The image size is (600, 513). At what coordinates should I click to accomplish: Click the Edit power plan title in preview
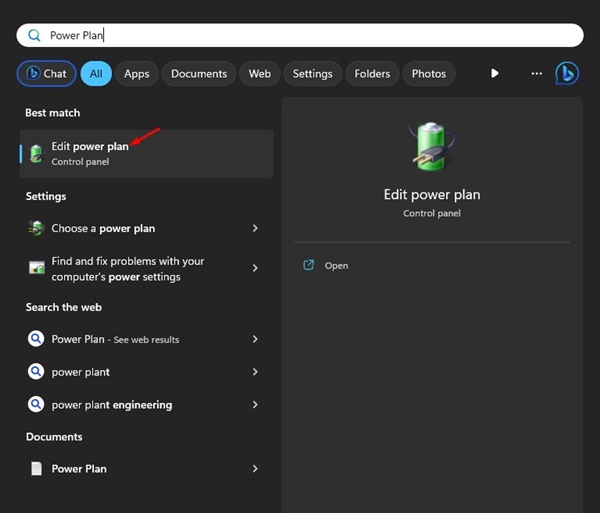432,195
